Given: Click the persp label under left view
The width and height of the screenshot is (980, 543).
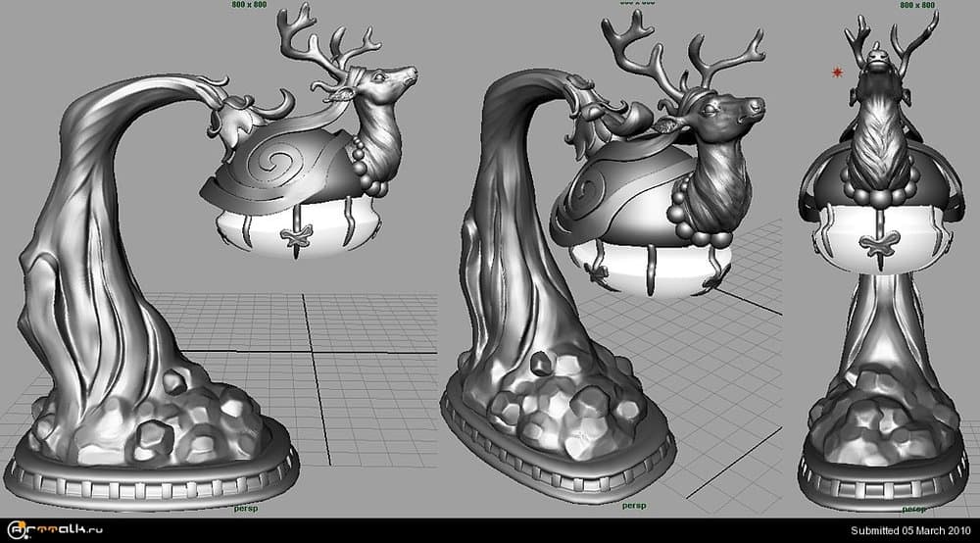Looking at the screenshot, I should [x=245, y=508].
